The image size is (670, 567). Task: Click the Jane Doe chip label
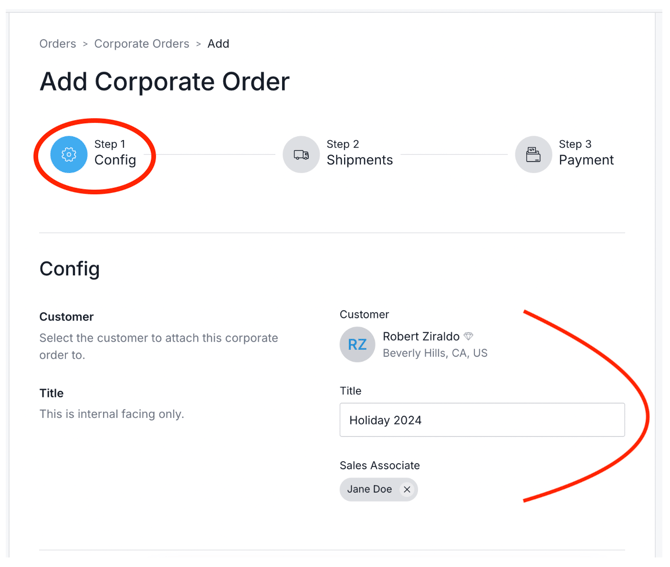coord(370,490)
